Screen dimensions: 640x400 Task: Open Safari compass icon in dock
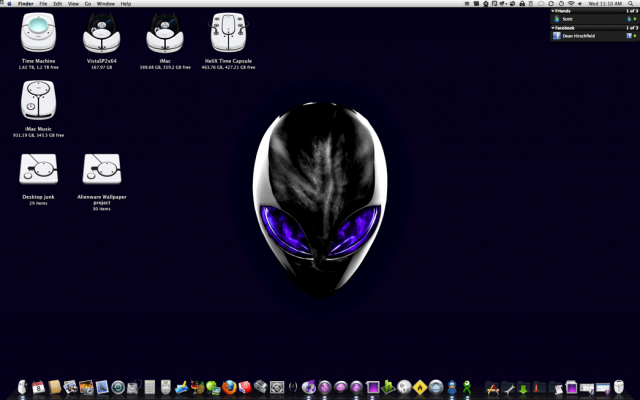click(x=325, y=387)
